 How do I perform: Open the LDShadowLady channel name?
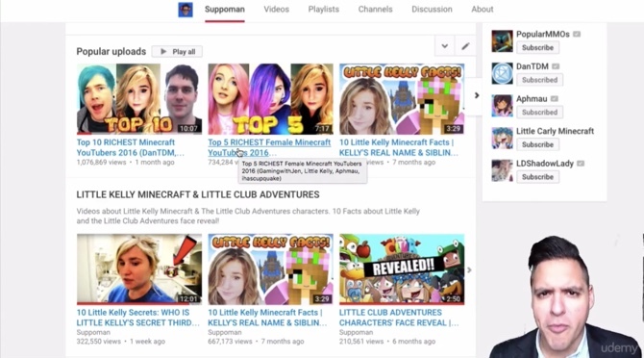coord(545,164)
